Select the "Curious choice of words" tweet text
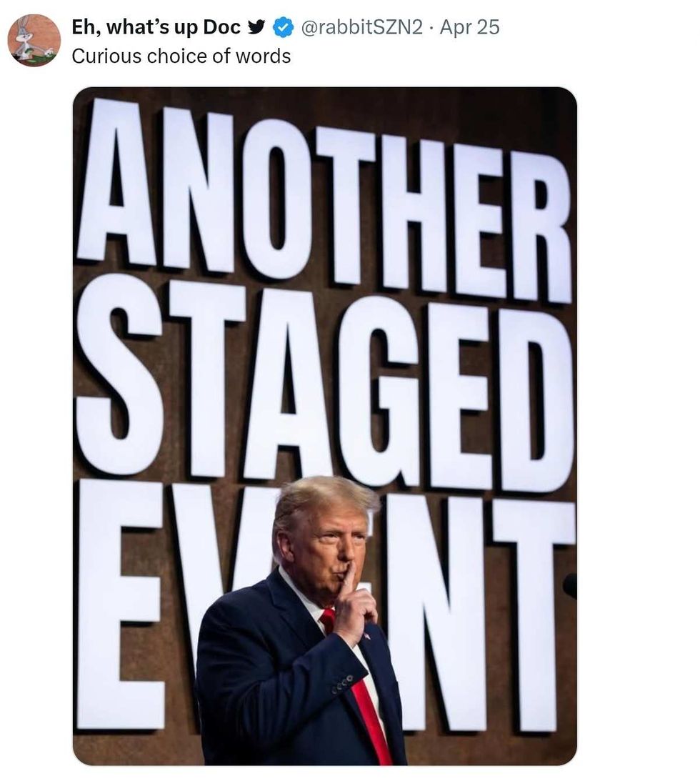The width and height of the screenshot is (700, 781). click(181, 56)
